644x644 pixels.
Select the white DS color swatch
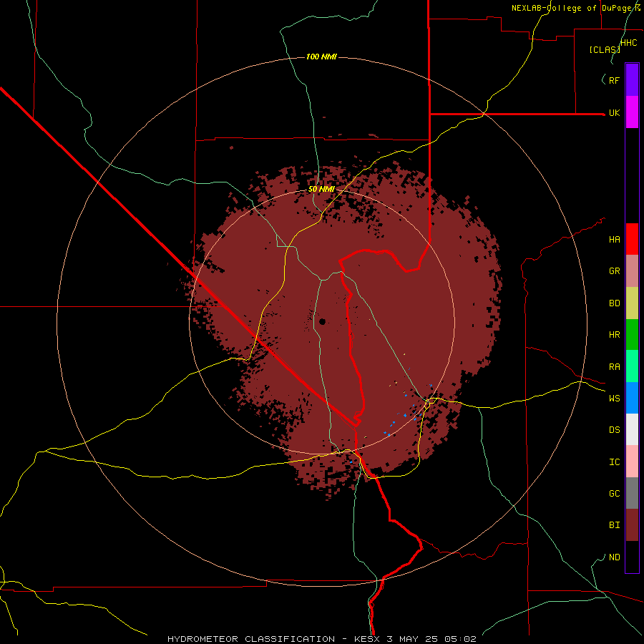point(632,429)
